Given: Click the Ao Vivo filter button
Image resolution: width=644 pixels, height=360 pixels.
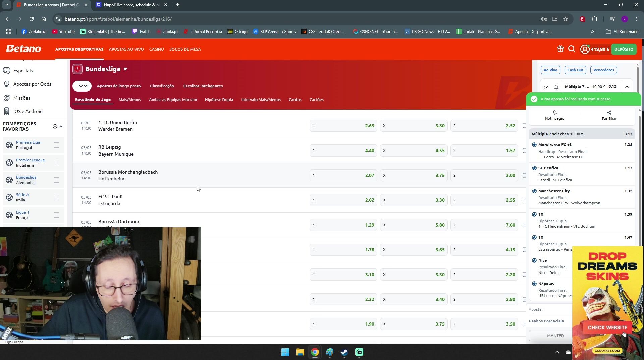Looking at the screenshot, I should point(550,70).
